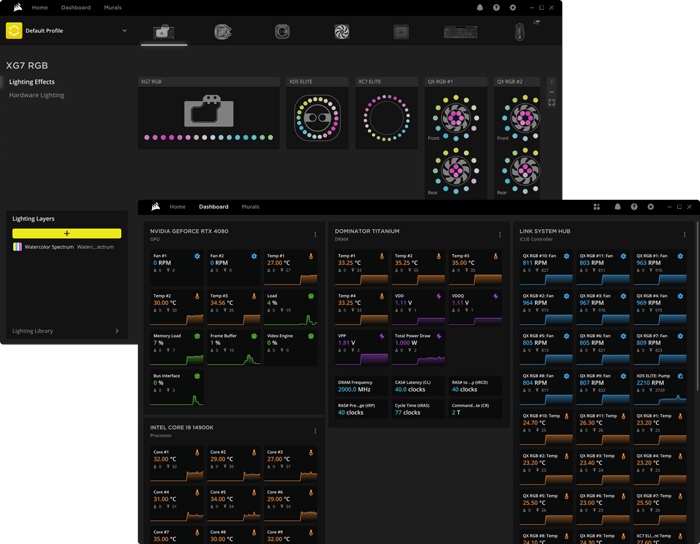Image resolution: width=700 pixels, height=544 pixels.
Task: Open notifications bell in the Dashboard window
Action: (x=617, y=207)
